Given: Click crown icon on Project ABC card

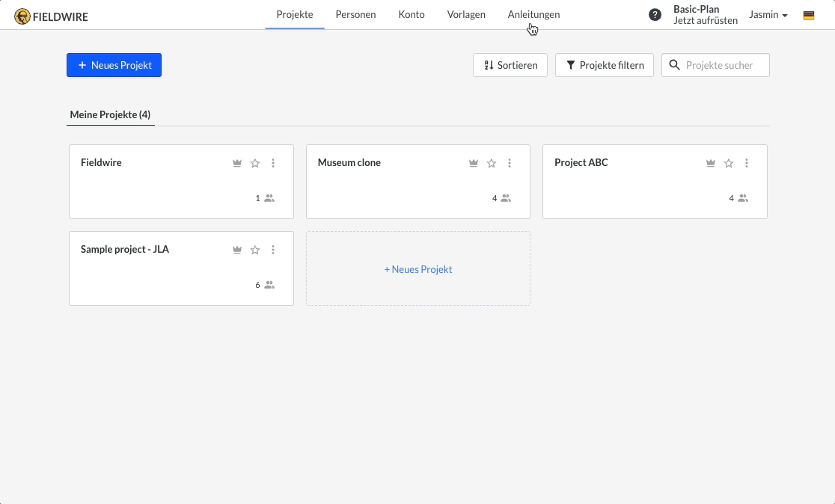Looking at the screenshot, I should tap(711, 163).
